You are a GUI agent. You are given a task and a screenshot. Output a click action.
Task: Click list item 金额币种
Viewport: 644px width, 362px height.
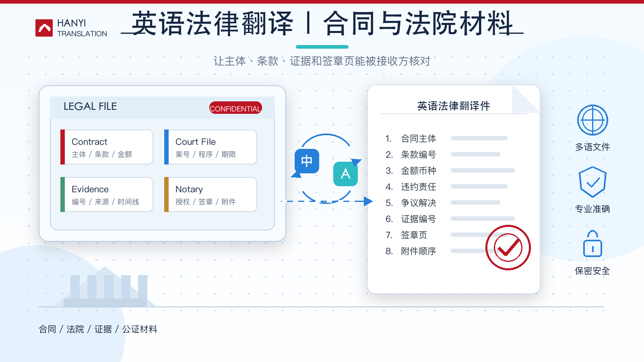[x=419, y=171]
